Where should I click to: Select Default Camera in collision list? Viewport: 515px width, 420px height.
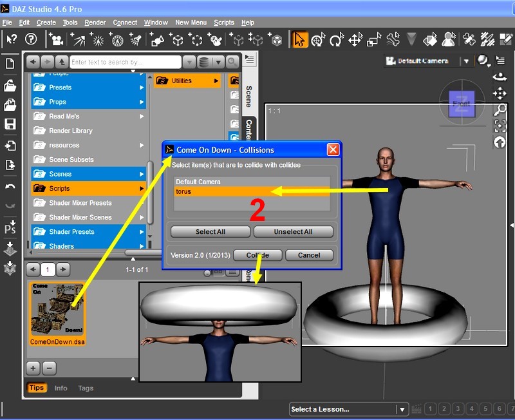(252, 182)
